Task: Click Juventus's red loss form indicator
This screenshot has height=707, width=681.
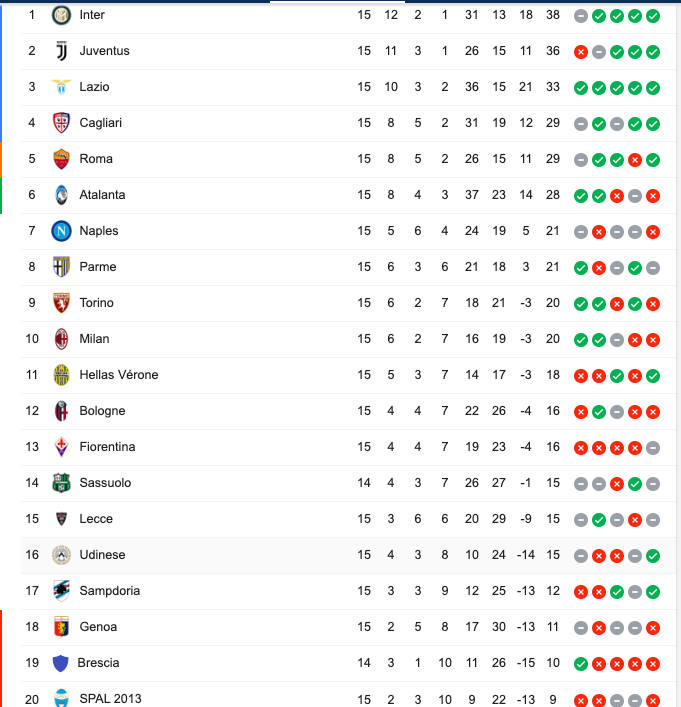Action: 581,52
